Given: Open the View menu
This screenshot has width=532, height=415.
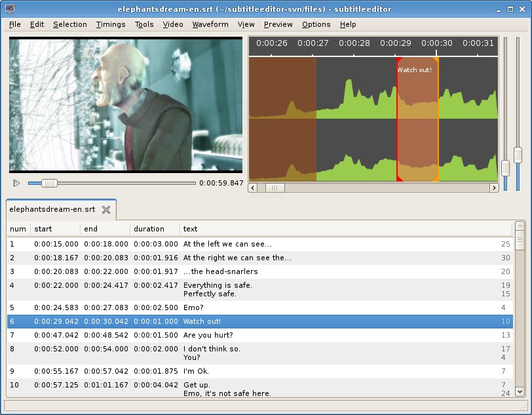Looking at the screenshot, I should tap(246, 24).
